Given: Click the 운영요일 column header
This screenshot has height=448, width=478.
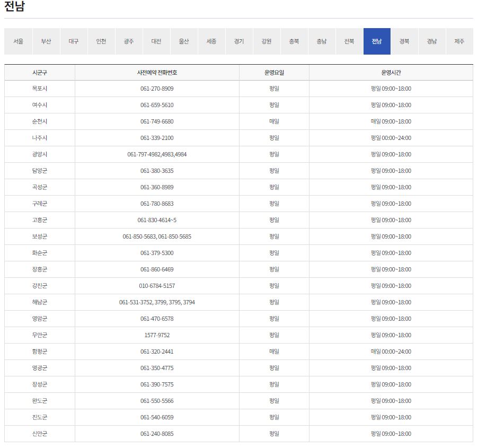Looking at the screenshot, I should click(x=274, y=73).
